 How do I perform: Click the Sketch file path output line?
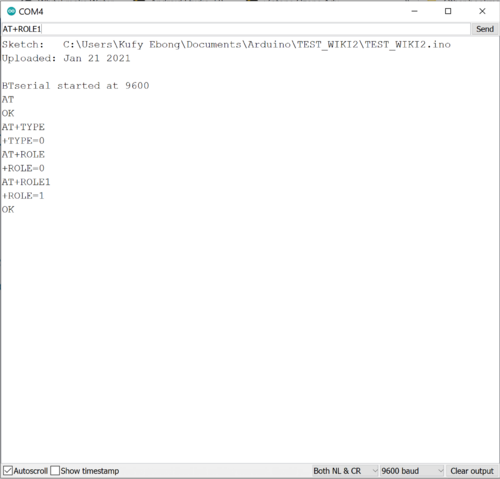[x=226, y=45]
